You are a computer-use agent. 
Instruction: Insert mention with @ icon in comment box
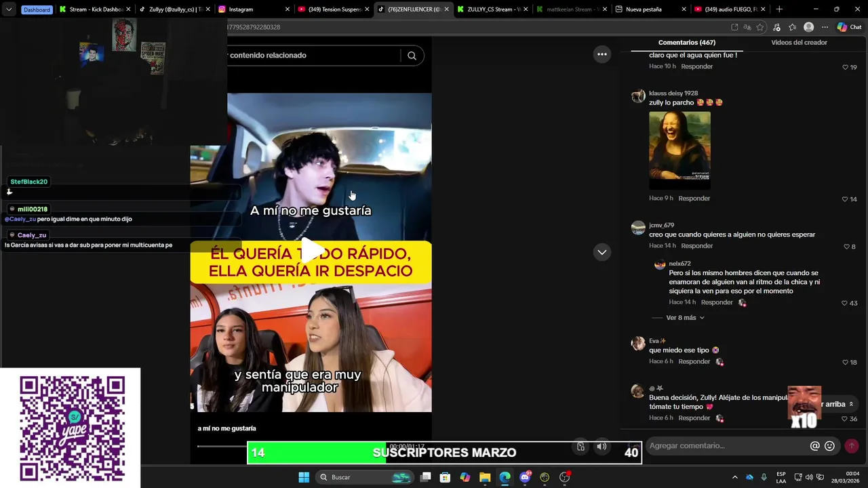click(815, 446)
